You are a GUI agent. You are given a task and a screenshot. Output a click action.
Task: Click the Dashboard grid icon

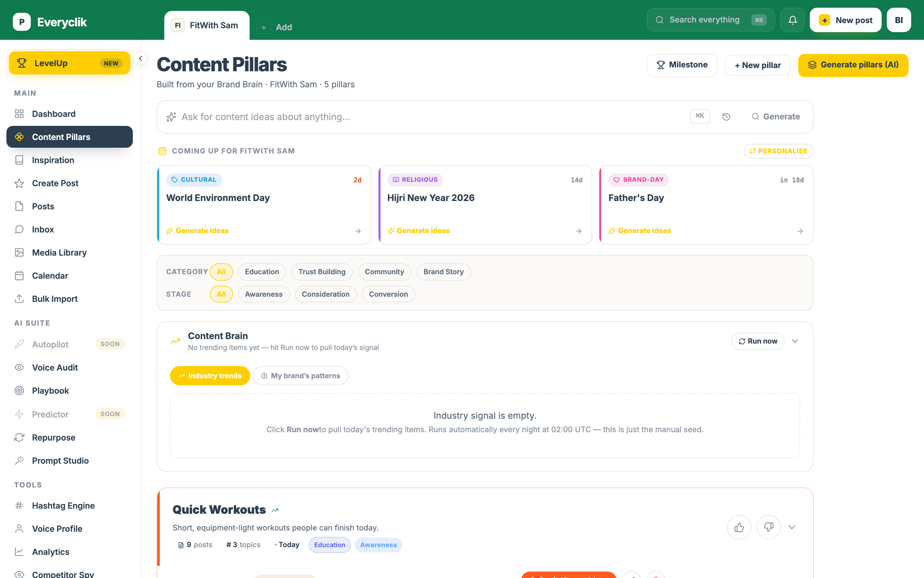pos(19,114)
